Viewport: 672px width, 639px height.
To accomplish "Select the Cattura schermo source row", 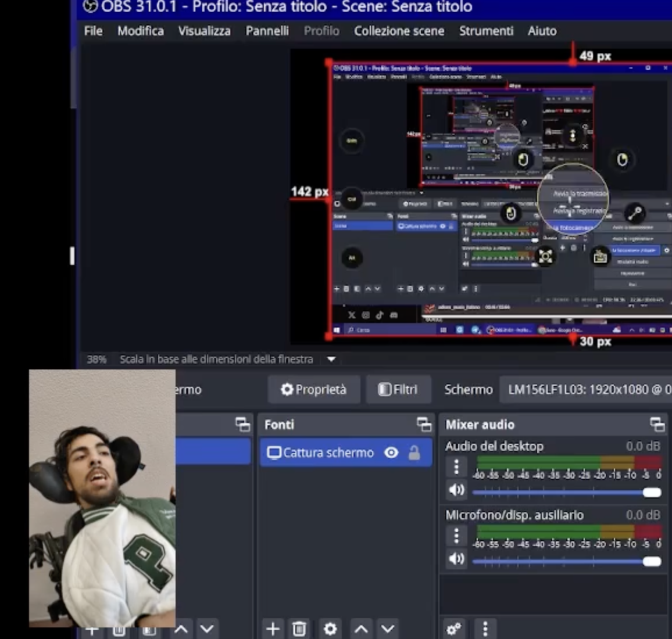I will pyautogui.click(x=346, y=453).
